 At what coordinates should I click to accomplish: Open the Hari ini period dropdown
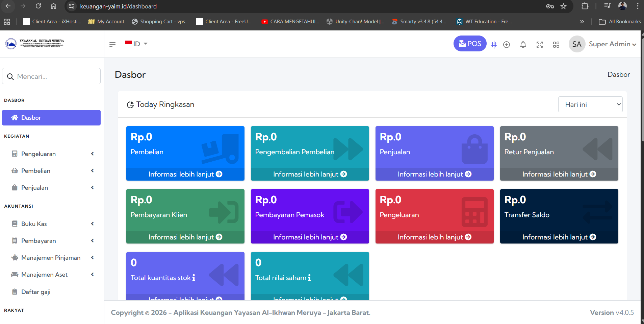(x=590, y=105)
